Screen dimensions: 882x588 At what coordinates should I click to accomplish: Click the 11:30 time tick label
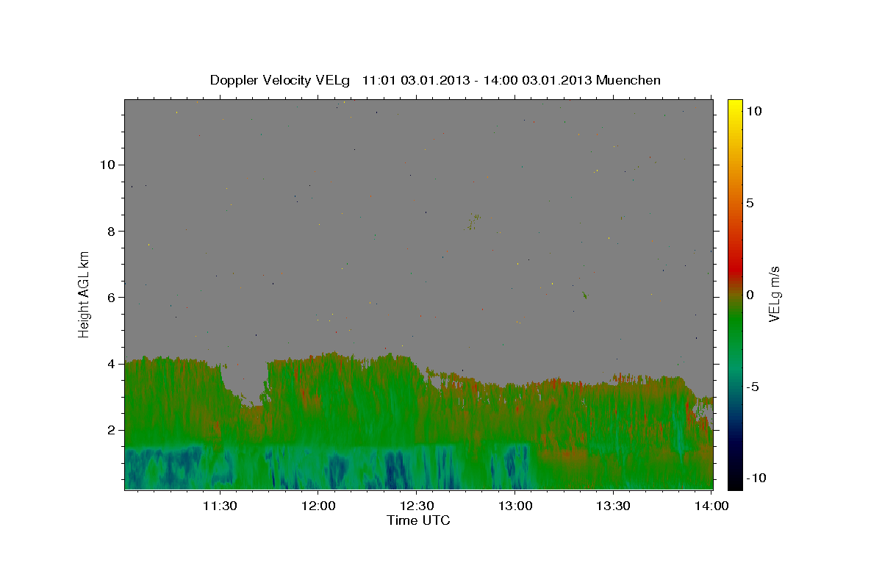[219, 506]
